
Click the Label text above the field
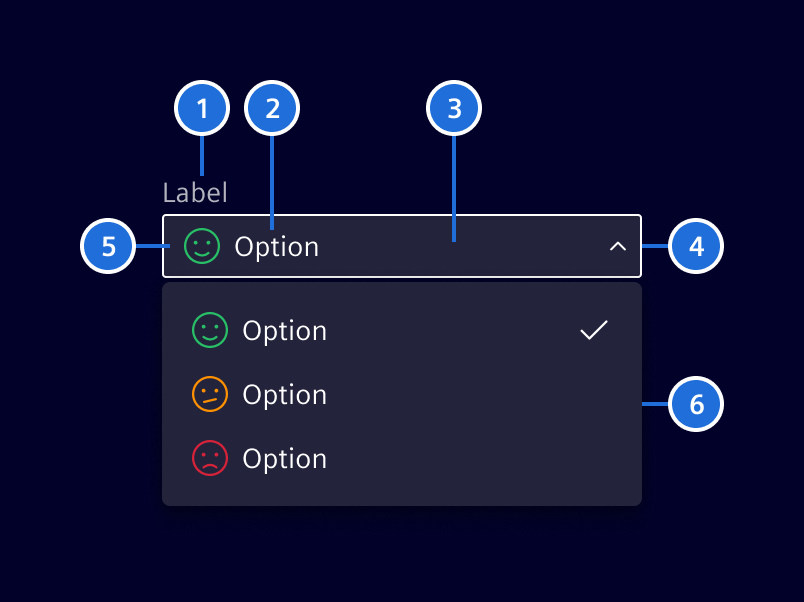pos(194,192)
